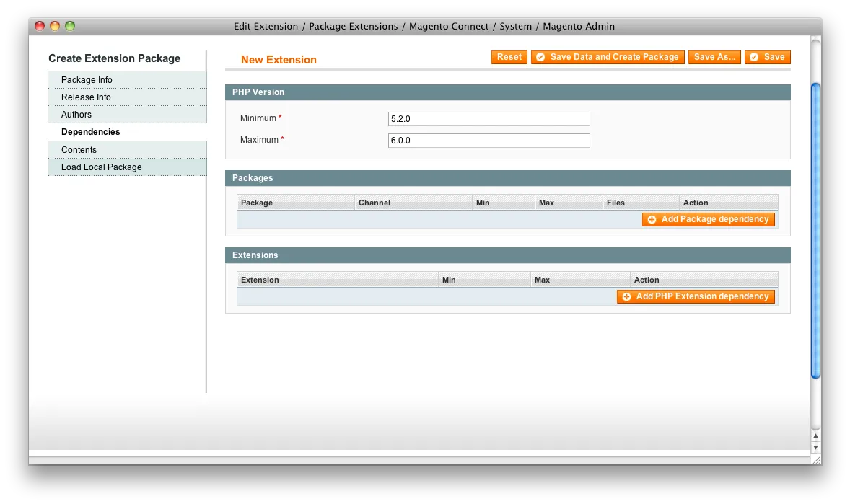
Task: Open the Authors tab
Action: coord(76,115)
